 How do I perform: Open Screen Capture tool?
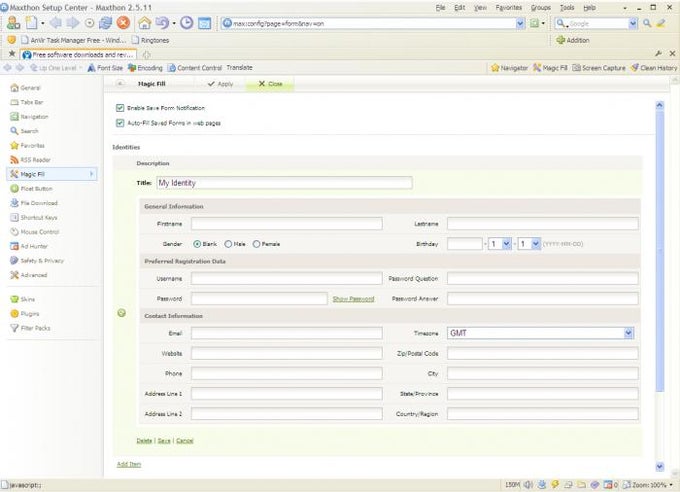point(599,68)
